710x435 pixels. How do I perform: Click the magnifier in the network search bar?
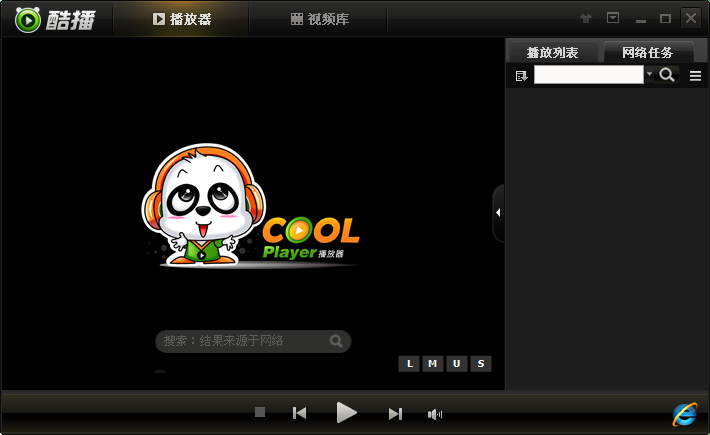coord(336,341)
